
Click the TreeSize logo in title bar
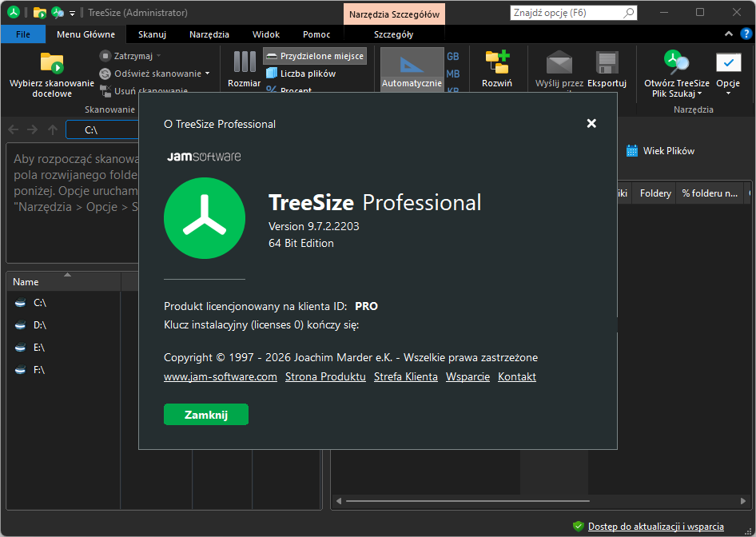tap(13, 12)
